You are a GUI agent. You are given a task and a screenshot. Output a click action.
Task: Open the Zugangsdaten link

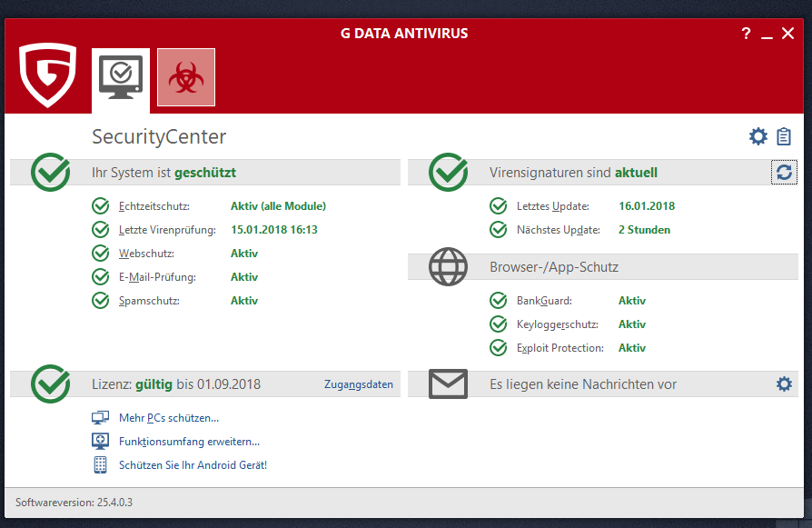click(359, 384)
